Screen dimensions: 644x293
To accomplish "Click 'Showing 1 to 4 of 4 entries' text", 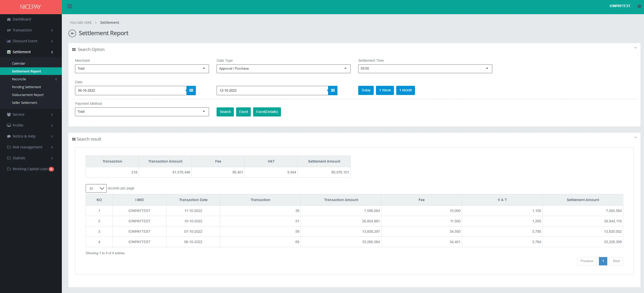I will click(x=105, y=253).
